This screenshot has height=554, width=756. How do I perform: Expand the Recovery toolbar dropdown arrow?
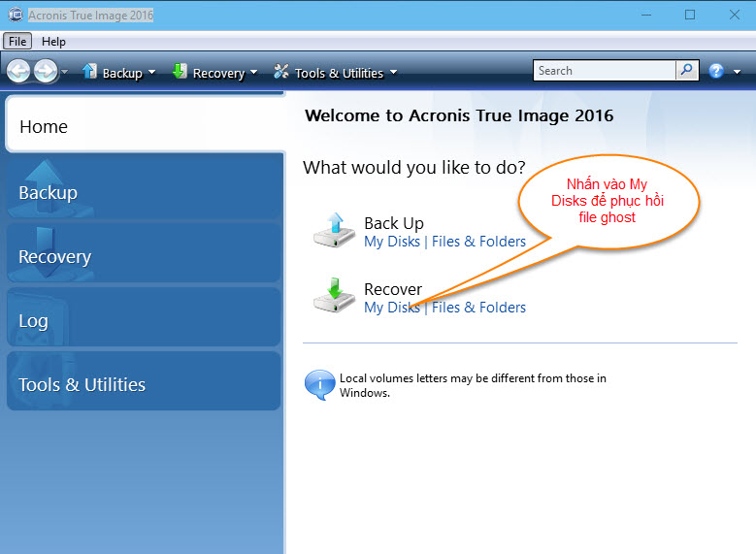coord(253,73)
